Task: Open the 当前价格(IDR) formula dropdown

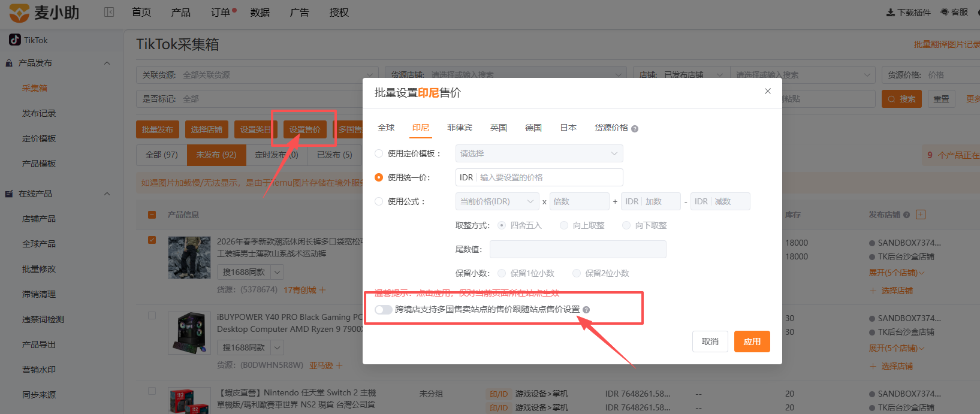Action: 496,201
